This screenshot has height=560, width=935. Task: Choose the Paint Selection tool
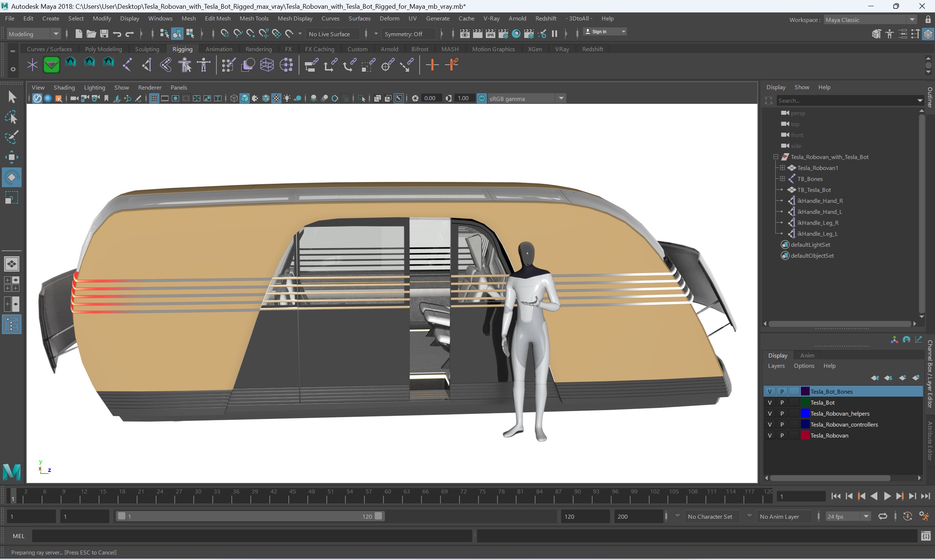click(12, 137)
